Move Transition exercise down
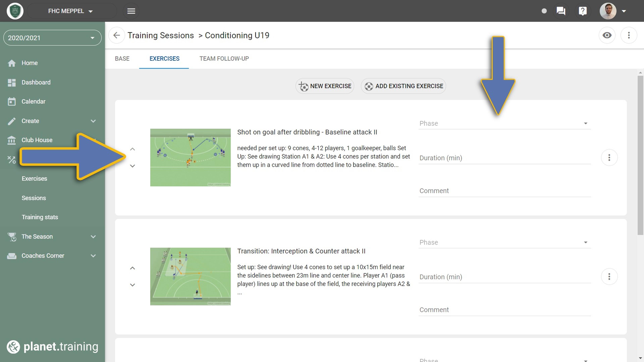The height and width of the screenshot is (362, 644). [x=132, y=285]
